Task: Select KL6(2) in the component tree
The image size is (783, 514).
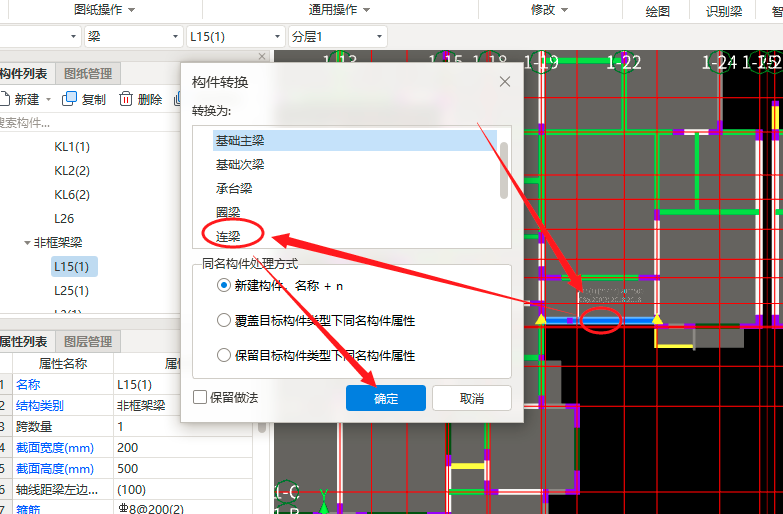Action: (72, 195)
